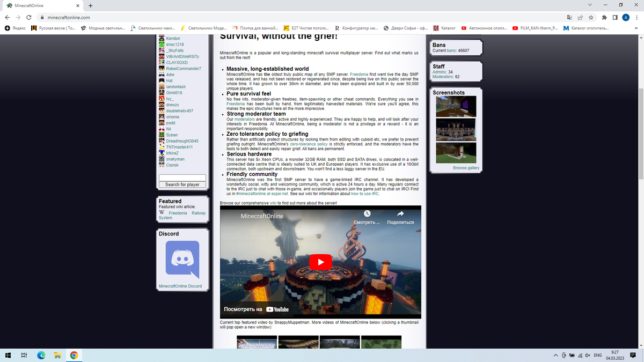Open the third screenshot thumbnail in sidebar

pos(456,153)
